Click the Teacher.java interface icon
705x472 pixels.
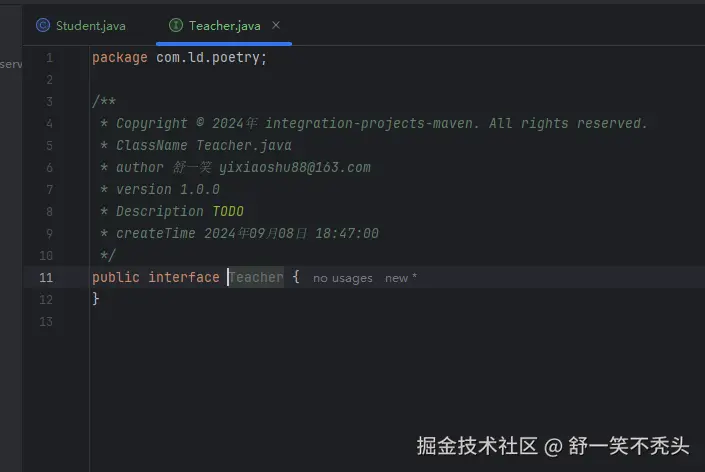click(x=176, y=25)
